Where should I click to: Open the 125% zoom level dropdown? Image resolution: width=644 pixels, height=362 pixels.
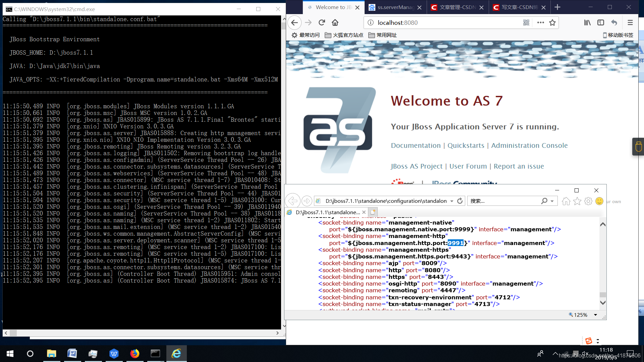[x=595, y=315]
